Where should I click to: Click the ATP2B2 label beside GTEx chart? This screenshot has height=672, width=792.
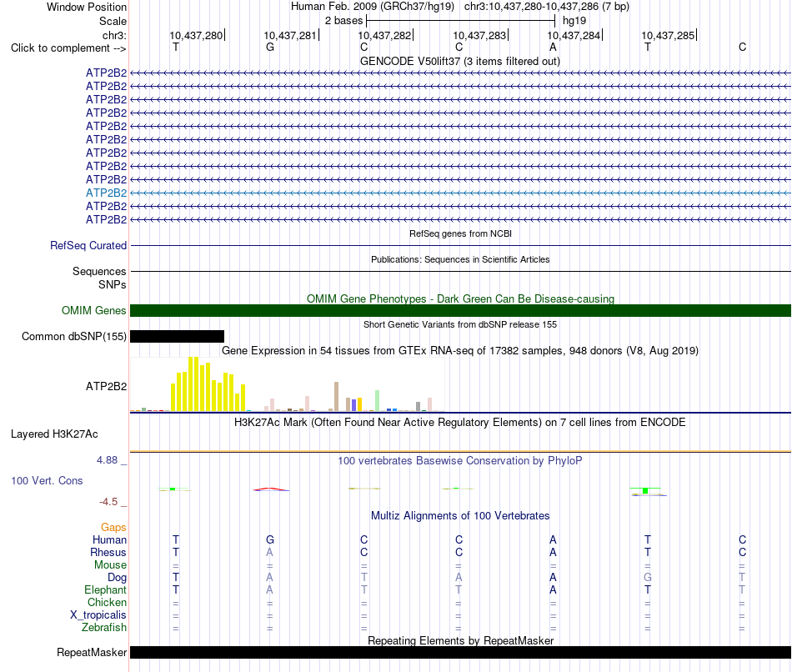click(x=106, y=387)
